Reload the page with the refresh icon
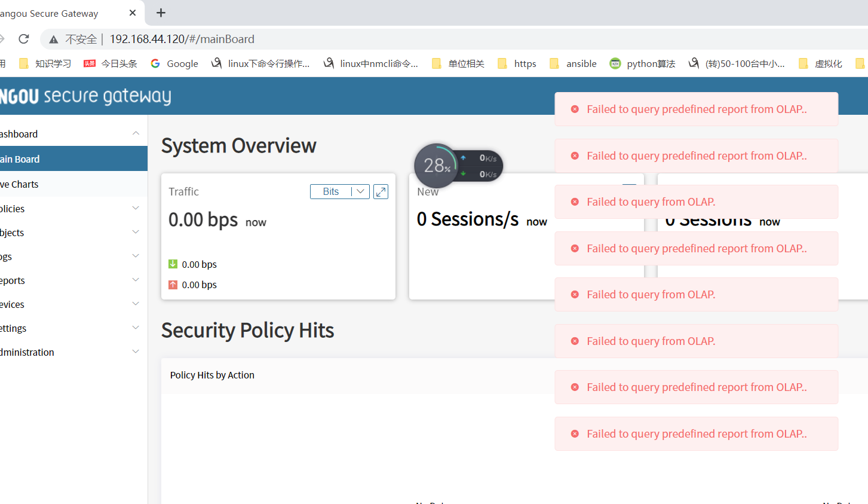 [x=24, y=39]
